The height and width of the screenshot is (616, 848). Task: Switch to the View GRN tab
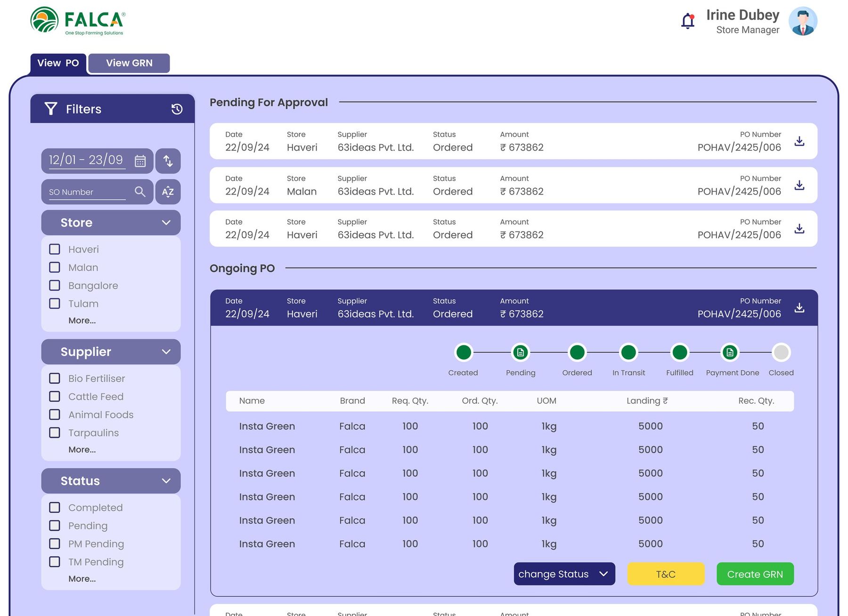(x=129, y=63)
